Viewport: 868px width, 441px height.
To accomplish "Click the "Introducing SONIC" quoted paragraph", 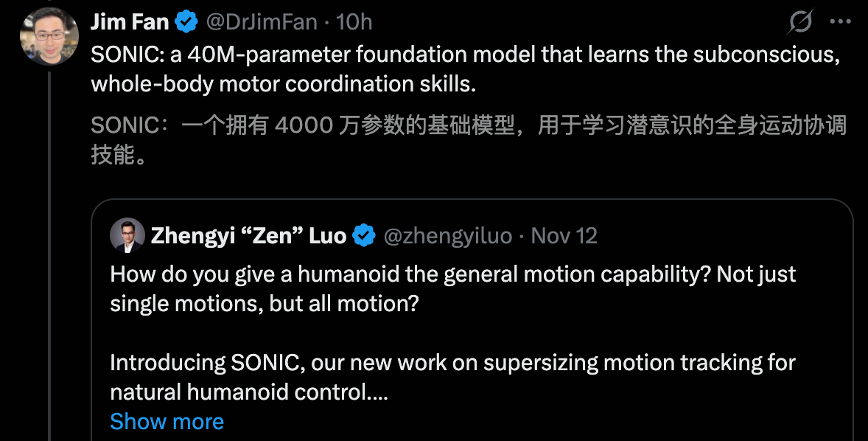I will point(452,363).
